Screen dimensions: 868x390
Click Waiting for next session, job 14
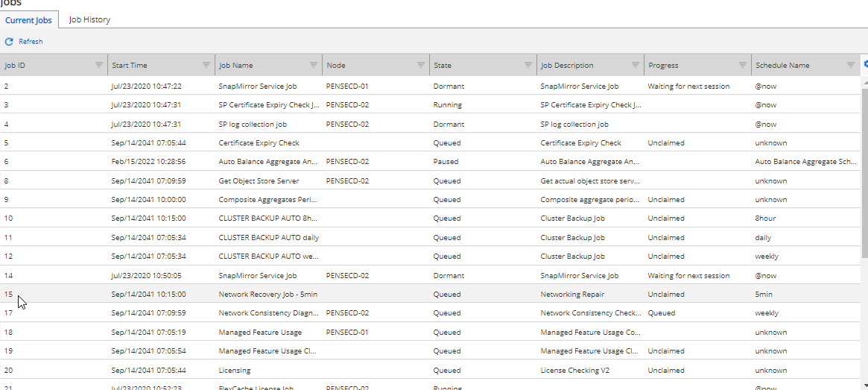click(688, 275)
